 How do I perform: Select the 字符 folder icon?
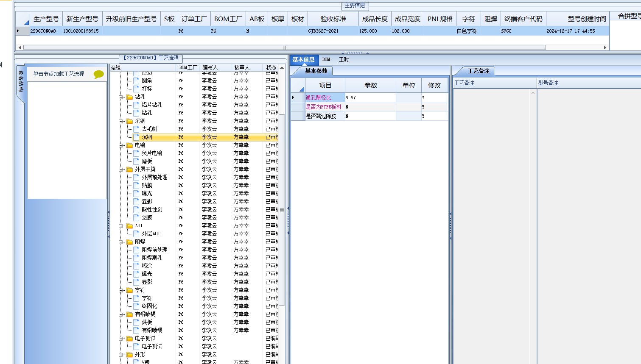[x=129, y=290]
